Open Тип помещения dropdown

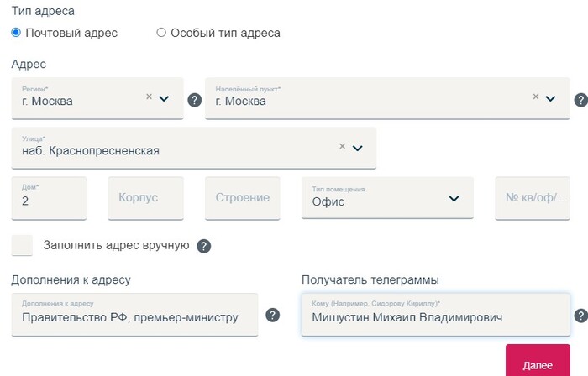(x=454, y=199)
